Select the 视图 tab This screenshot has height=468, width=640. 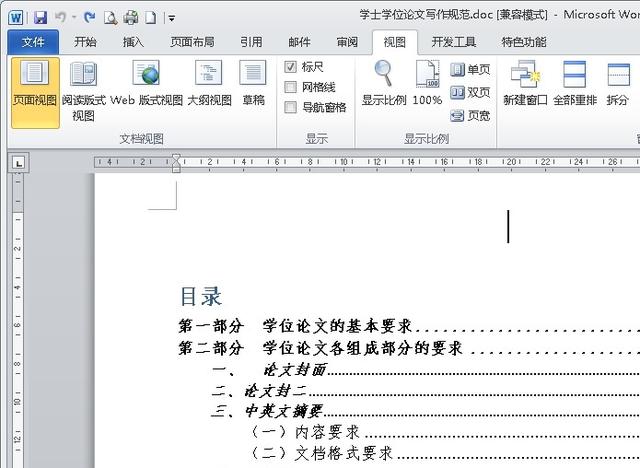[395, 42]
